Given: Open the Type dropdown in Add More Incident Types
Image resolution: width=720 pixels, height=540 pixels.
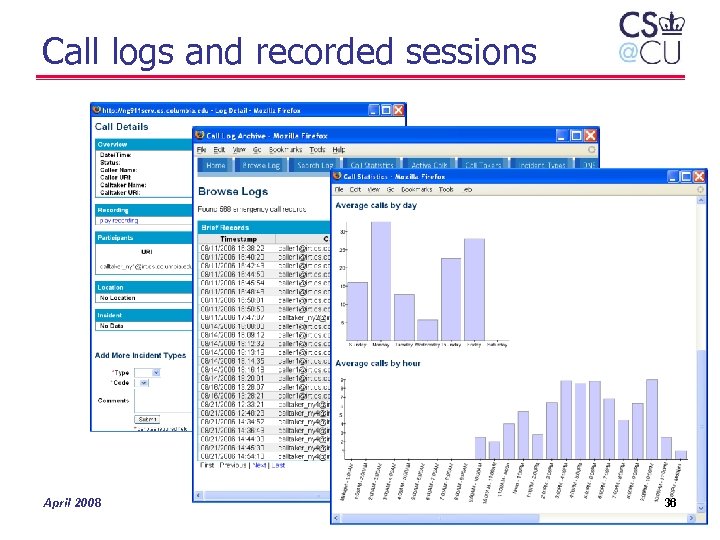Looking at the screenshot, I should [x=156, y=373].
